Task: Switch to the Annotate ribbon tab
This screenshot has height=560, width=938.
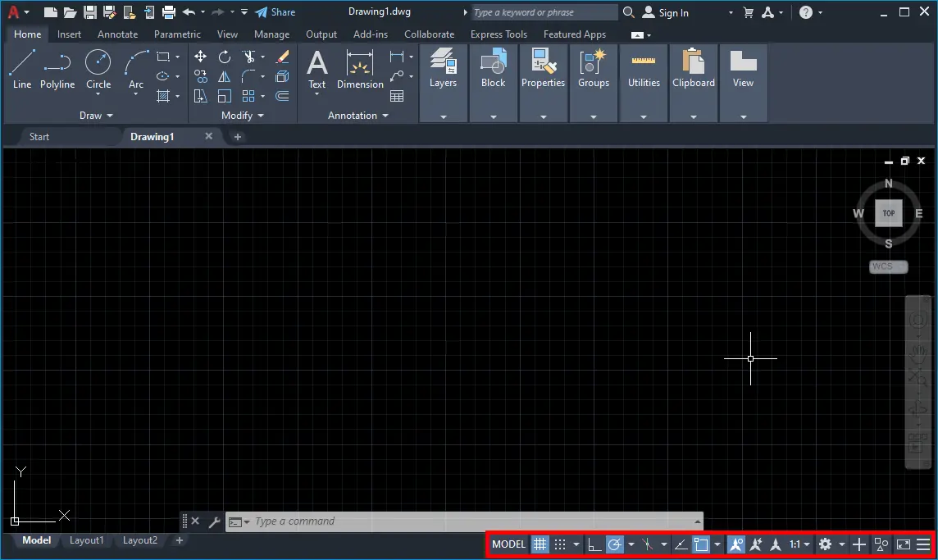Action: [x=117, y=34]
